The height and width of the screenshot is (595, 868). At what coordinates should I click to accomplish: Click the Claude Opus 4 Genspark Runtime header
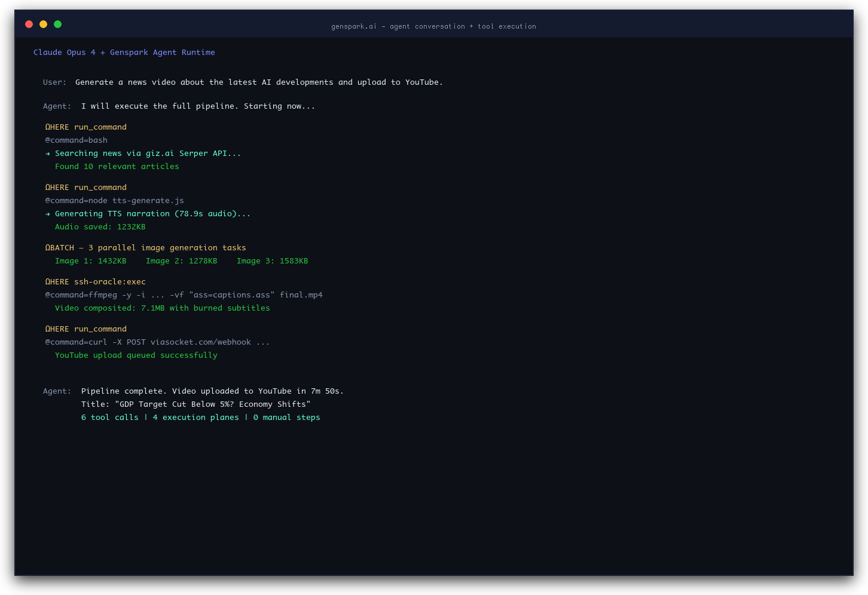tap(124, 52)
